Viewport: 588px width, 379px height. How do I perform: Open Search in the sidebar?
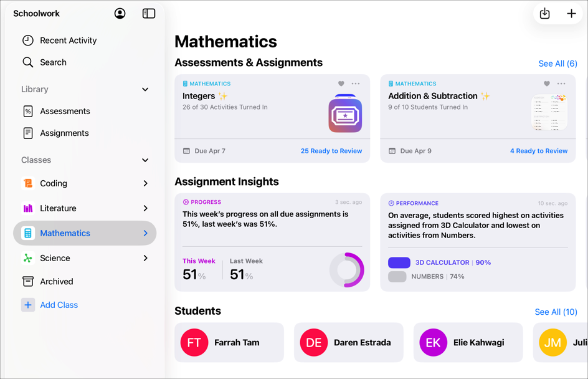53,62
